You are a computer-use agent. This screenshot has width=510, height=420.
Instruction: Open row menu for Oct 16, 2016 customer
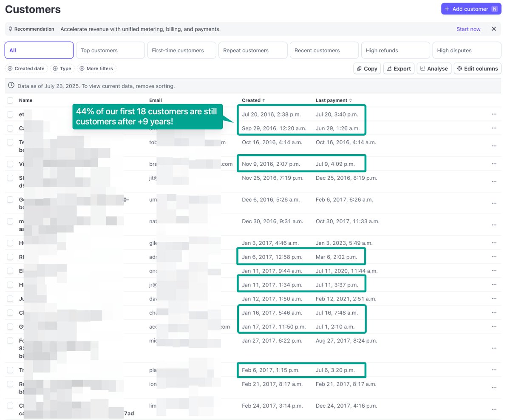(494, 146)
